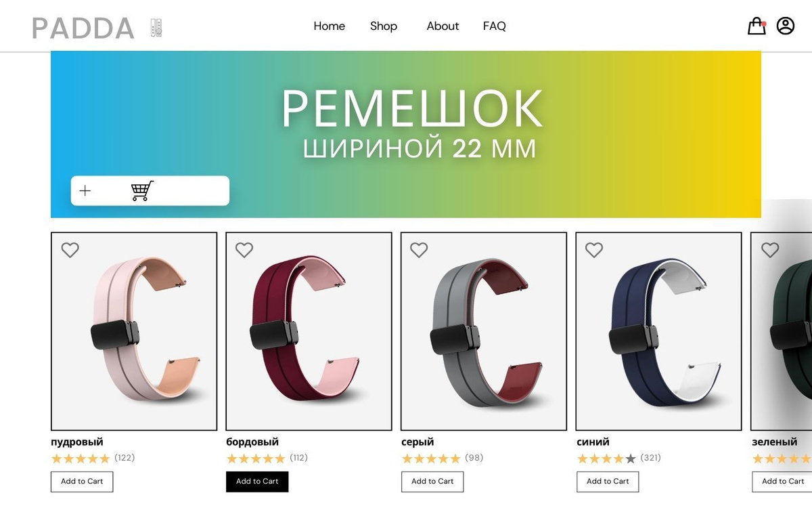
Task: Toggle favorite heart on бордовый strap
Action: tap(244, 250)
